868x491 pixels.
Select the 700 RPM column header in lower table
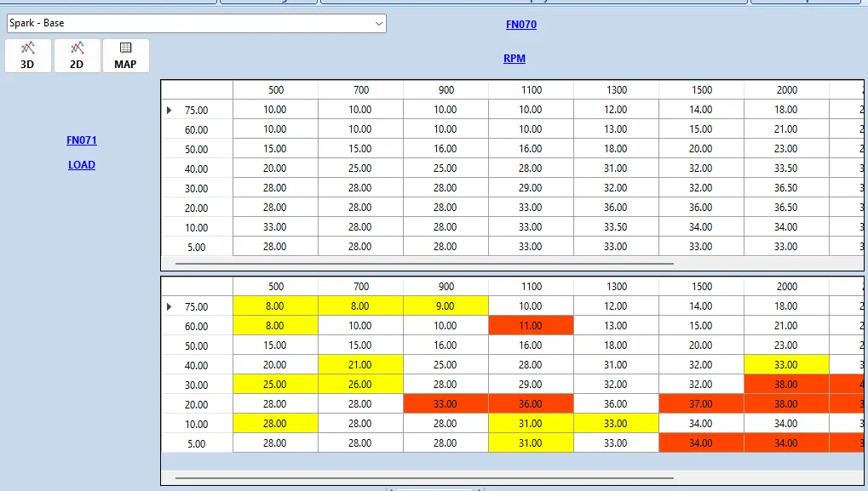(x=361, y=287)
